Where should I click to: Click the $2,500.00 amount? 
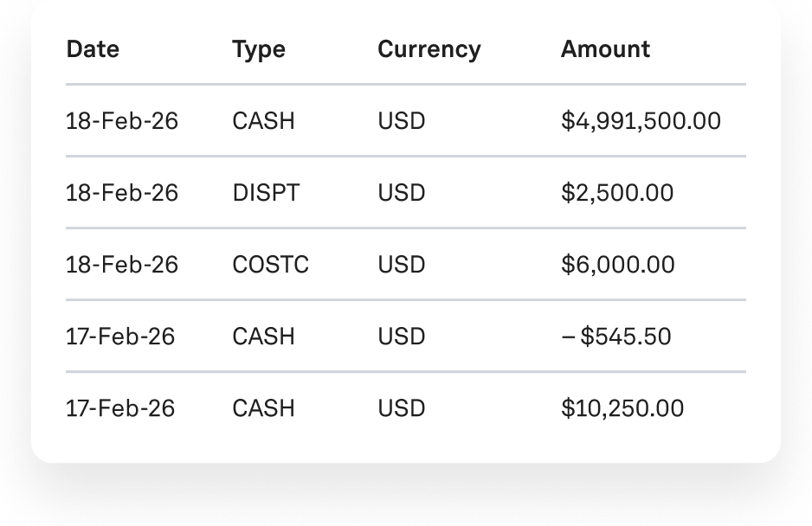coord(617,193)
